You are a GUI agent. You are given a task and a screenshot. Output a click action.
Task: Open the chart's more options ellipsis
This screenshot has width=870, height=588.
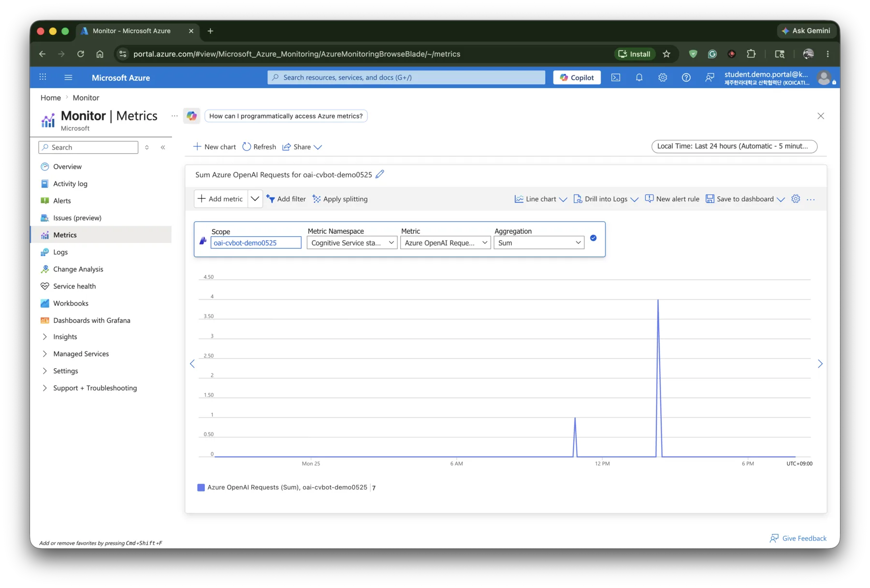(x=811, y=199)
